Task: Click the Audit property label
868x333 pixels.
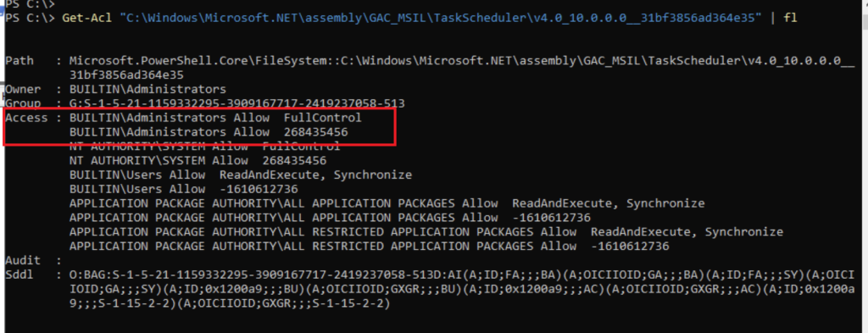Action: point(19,260)
